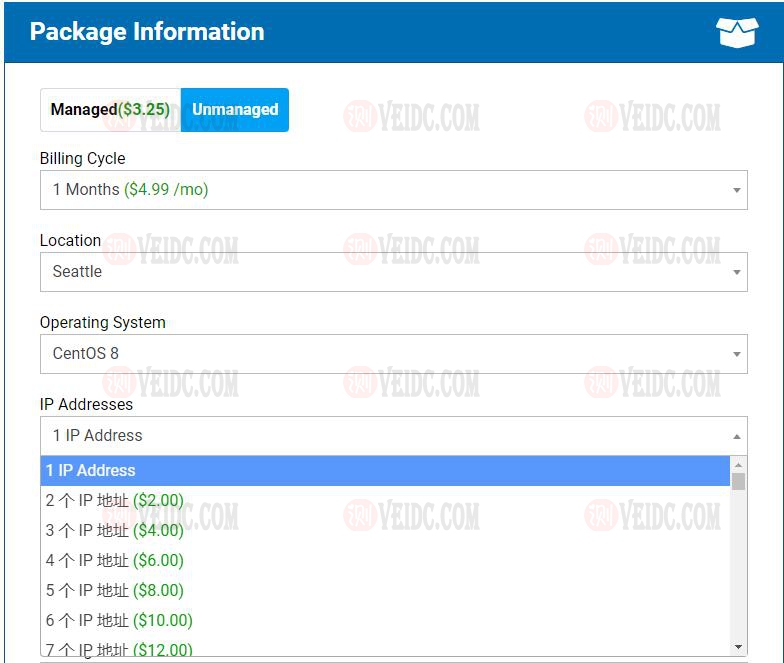Click the Billing Cycle dropdown arrow
The width and height of the screenshot is (784, 663).
point(736,190)
